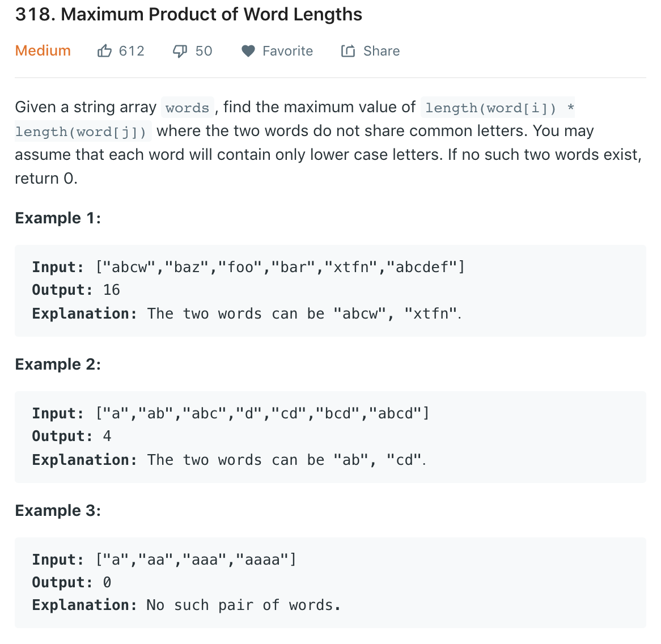Click the 'Example 3:' heading
Screen dimensions: 661x644
click(x=58, y=510)
